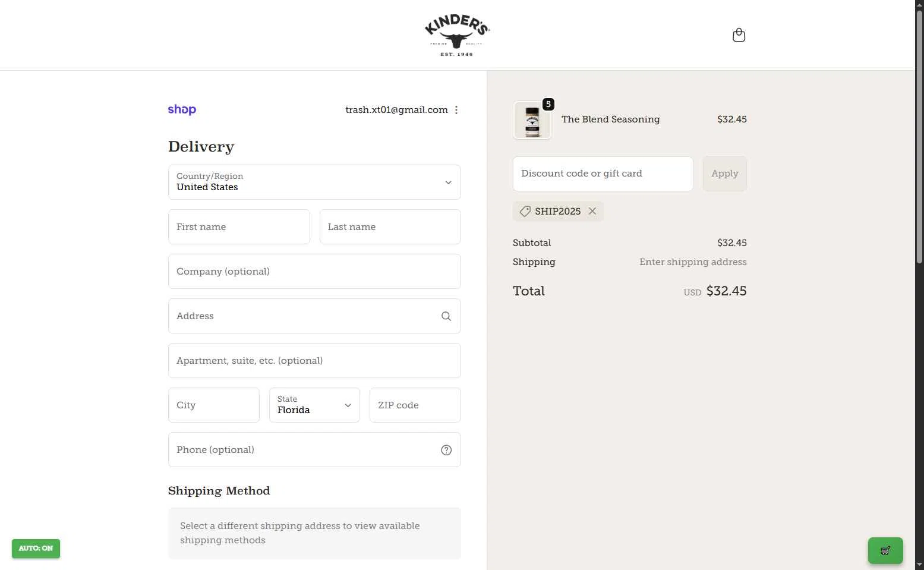Click the trash.xt01@gmail.com email text
Viewport: 924px width, 570px height.
tap(396, 110)
